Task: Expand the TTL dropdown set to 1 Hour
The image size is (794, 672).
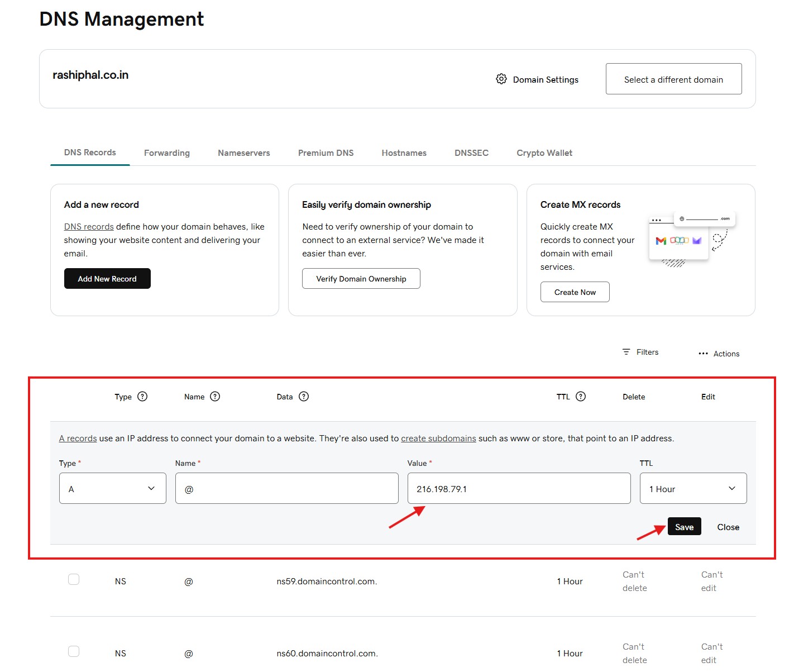Action: [x=693, y=489]
